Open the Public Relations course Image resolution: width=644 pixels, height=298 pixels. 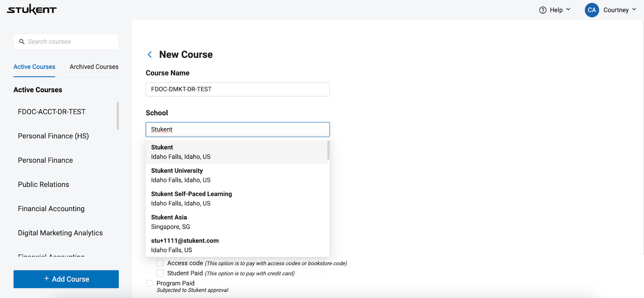click(43, 184)
